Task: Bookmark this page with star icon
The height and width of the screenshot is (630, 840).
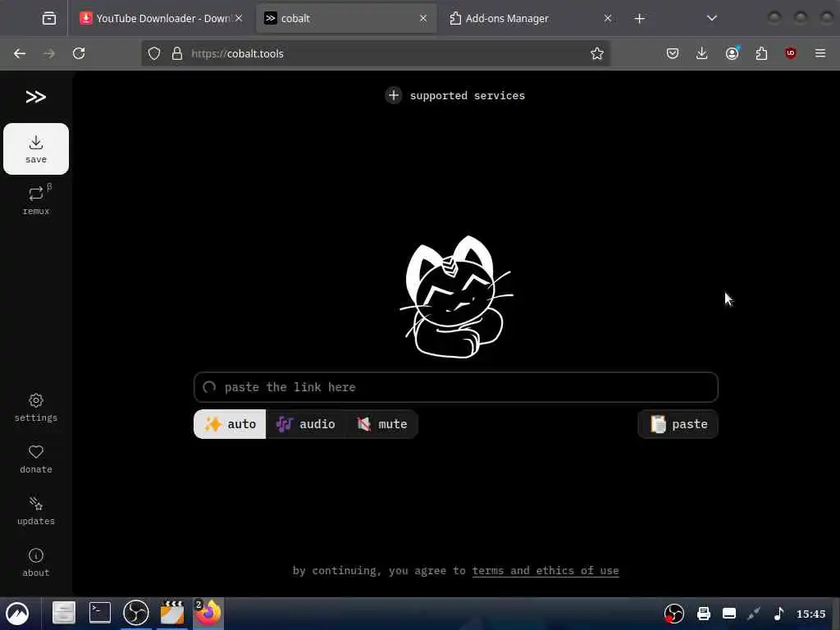Action: (597, 53)
